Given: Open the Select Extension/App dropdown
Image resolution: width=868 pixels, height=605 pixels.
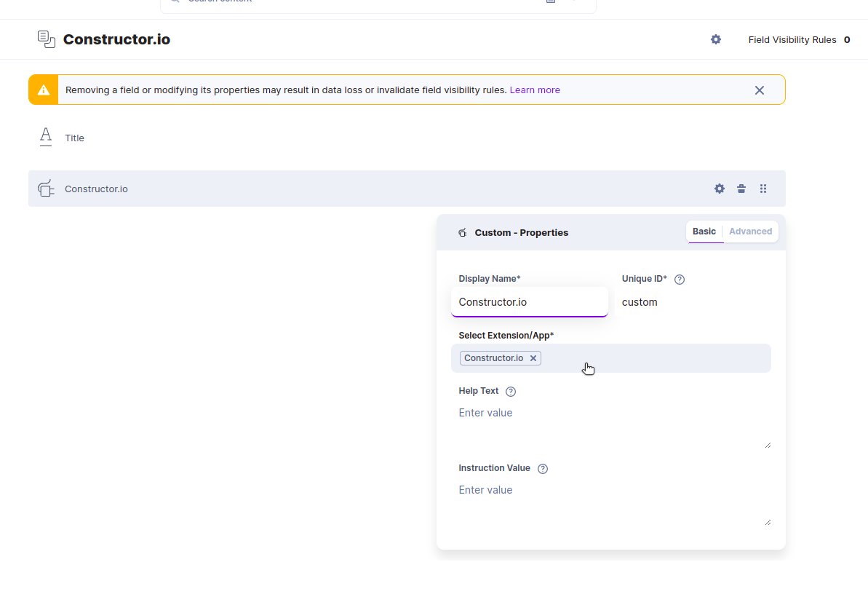Looking at the screenshot, I should point(611,358).
